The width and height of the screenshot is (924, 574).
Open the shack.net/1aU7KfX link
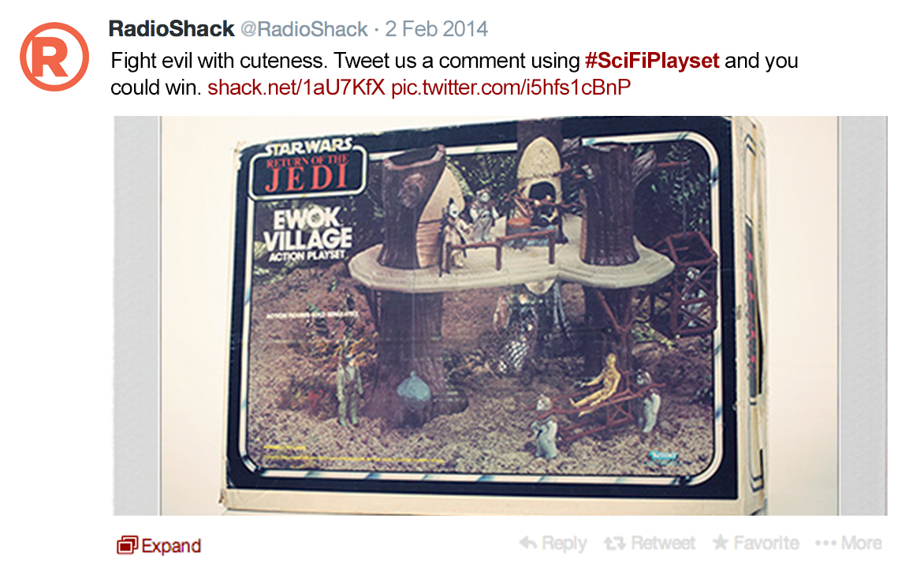[296, 88]
